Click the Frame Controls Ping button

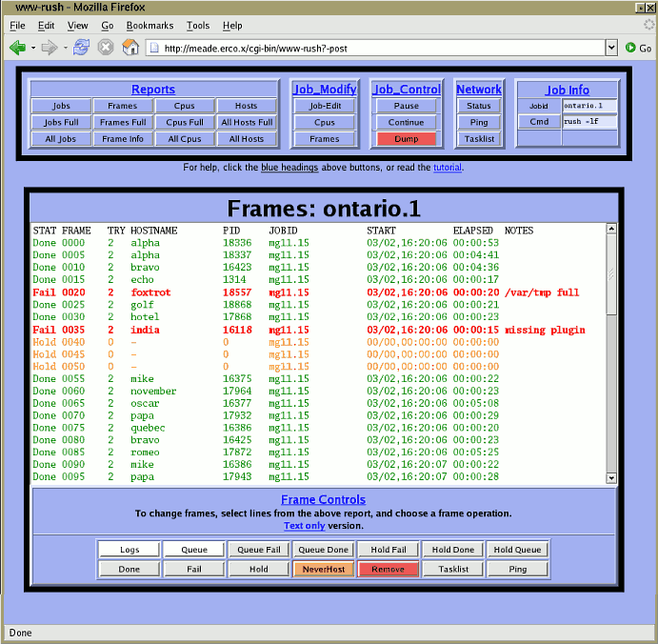pyautogui.click(x=517, y=569)
